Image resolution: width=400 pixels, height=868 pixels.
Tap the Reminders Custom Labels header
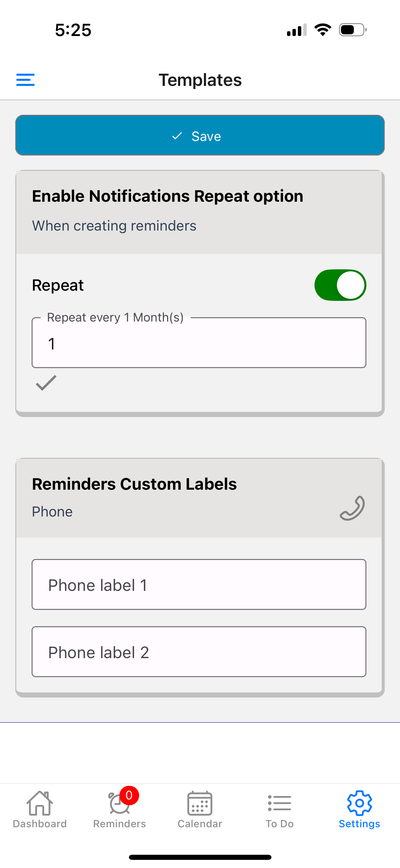click(x=134, y=484)
